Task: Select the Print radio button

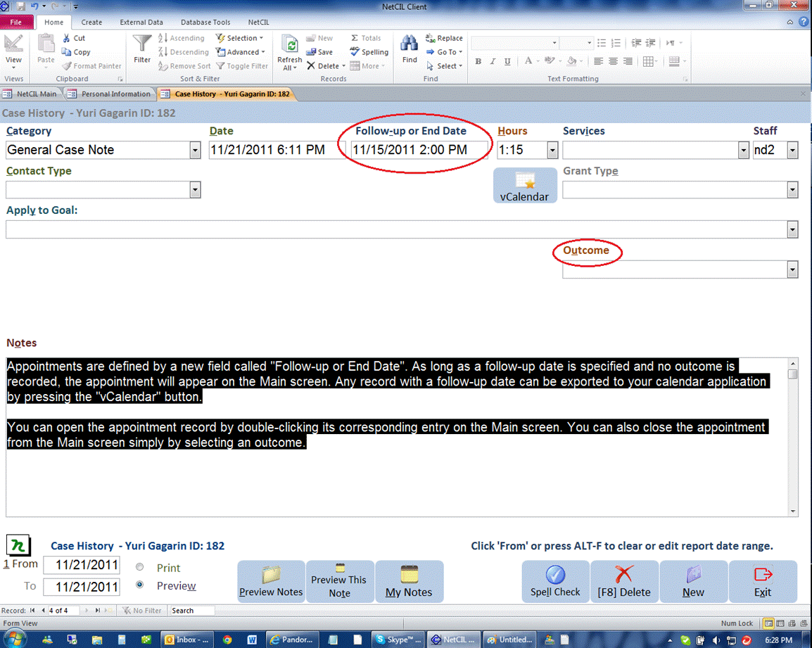Action: pyautogui.click(x=140, y=567)
